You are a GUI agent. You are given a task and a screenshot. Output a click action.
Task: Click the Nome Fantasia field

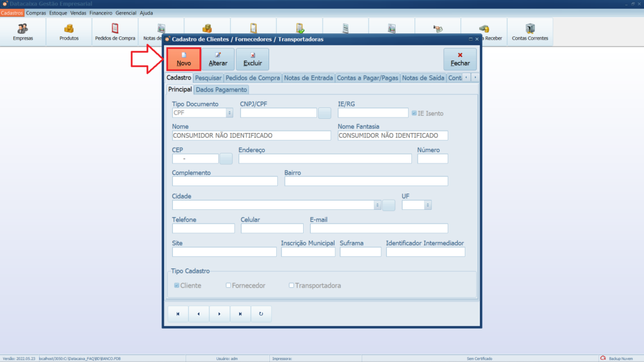392,136
